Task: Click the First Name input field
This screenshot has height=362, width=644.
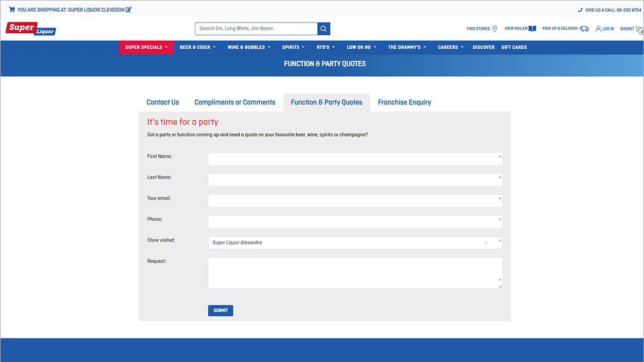Action: click(355, 159)
